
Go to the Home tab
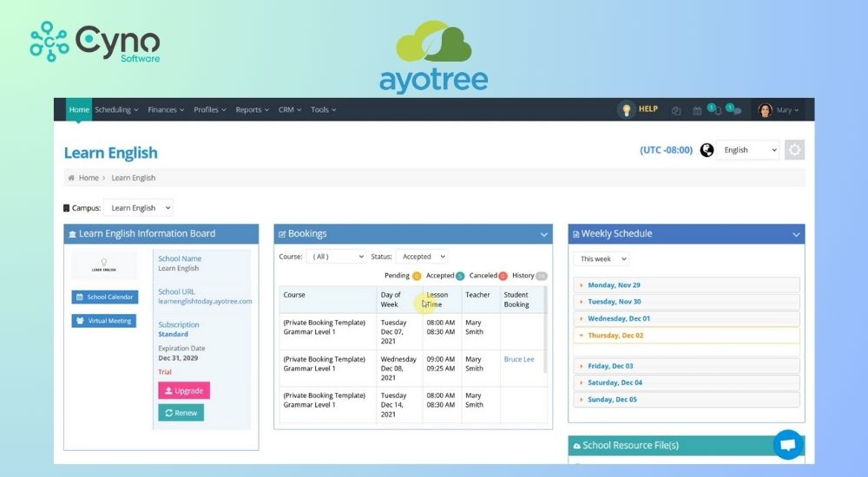tap(79, 109)
